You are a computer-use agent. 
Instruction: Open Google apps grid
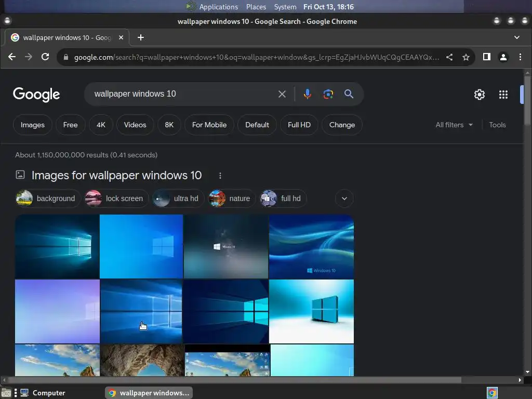(x=503, y=95)
